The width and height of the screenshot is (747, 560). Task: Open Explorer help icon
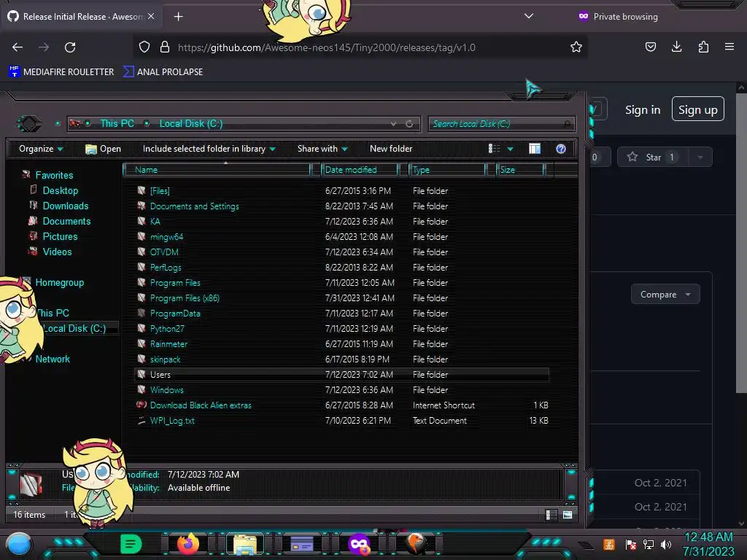pyautogui.click(x=561, y=149)
